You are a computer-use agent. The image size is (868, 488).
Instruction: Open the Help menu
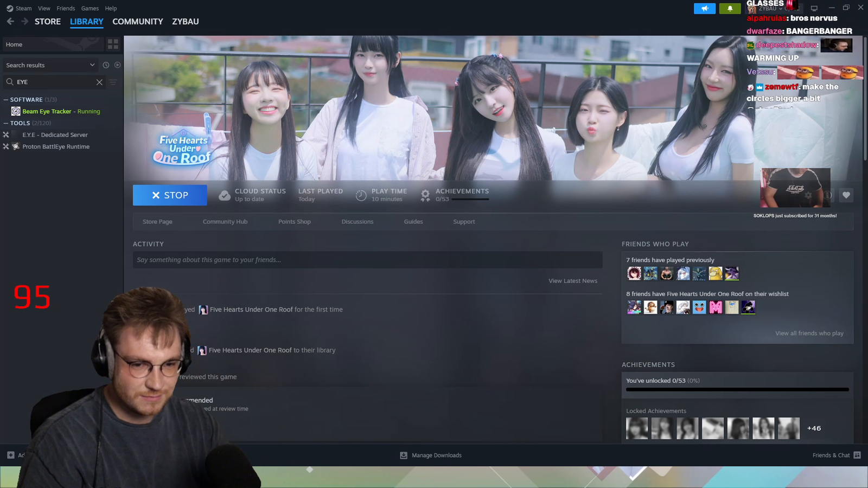[111, 9]
